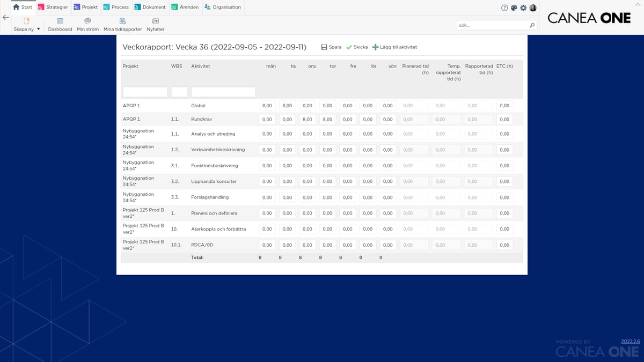Click Lägg till aktivitet

pyautogui.click(x=394, y=47)
